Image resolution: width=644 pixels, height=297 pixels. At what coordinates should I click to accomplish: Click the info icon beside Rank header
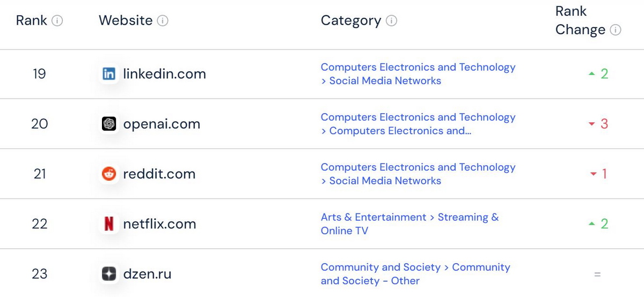(57, 21)
